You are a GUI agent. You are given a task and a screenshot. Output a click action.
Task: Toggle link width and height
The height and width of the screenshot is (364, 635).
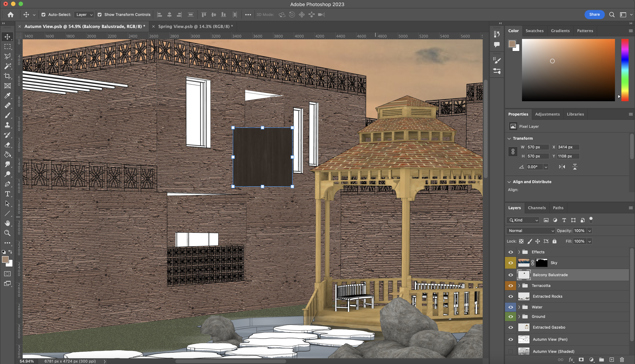tap(513, 152)
